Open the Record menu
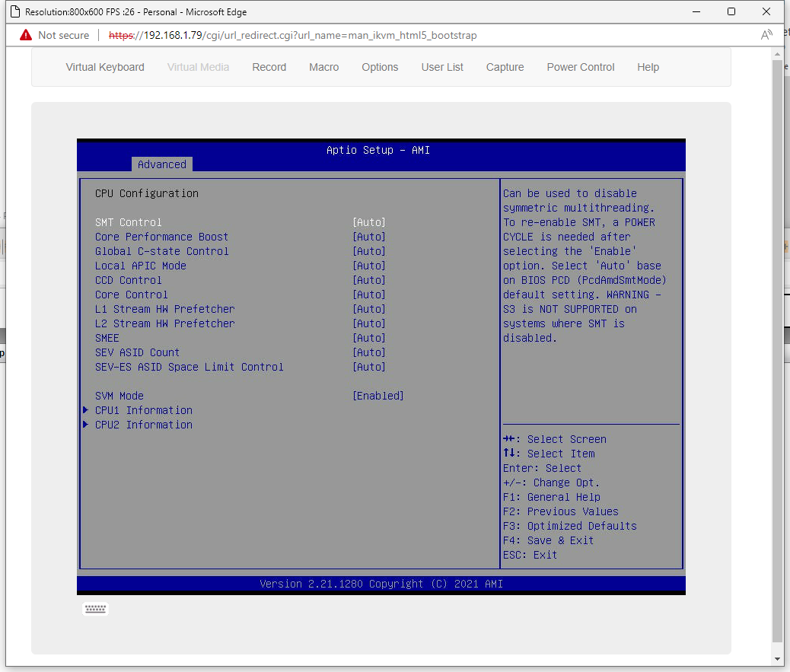Screen dimensions: 790x672 coord(269,67)
